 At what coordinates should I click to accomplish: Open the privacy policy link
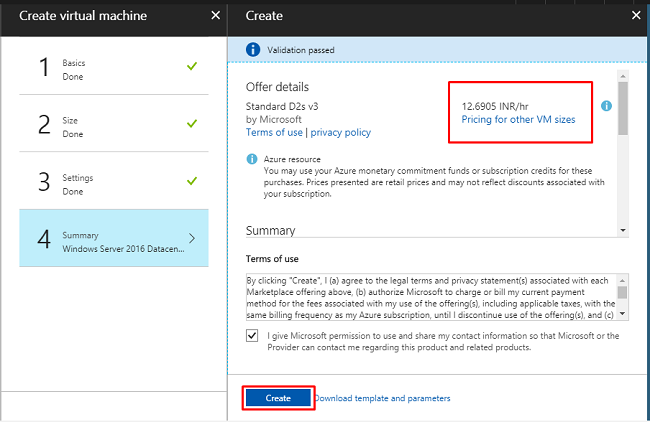[342, 132]
